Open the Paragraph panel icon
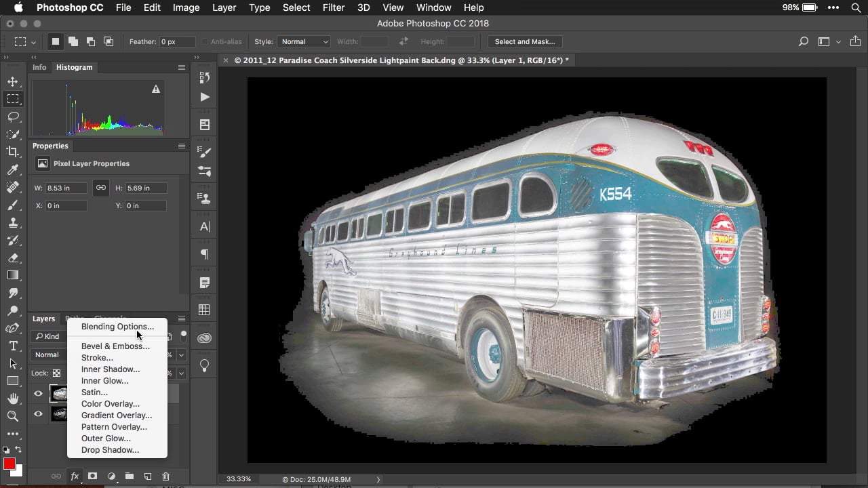The width and height of the screenshot is (868, 488). click(x=204, y=254)
